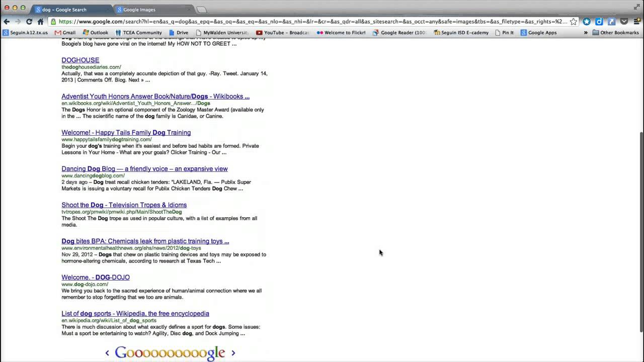Image resolution: width=644 pixels, height=362 pixels.
Task: Toggle the full screen arrows icon
Action: pos(636,7)
